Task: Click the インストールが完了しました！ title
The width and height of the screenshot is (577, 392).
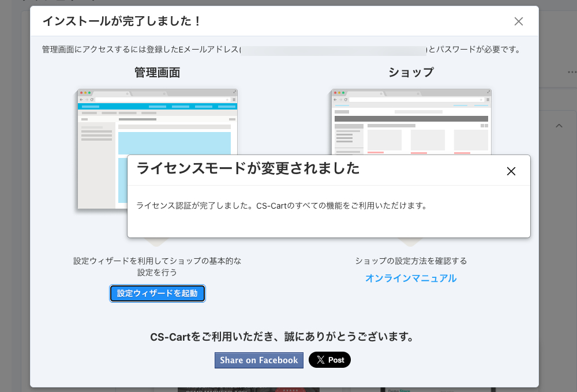Action: (122, 21)
